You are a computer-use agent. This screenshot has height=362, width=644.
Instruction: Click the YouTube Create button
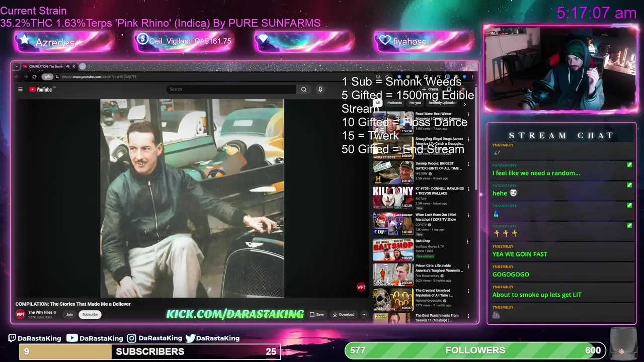(x=431, y=89)
